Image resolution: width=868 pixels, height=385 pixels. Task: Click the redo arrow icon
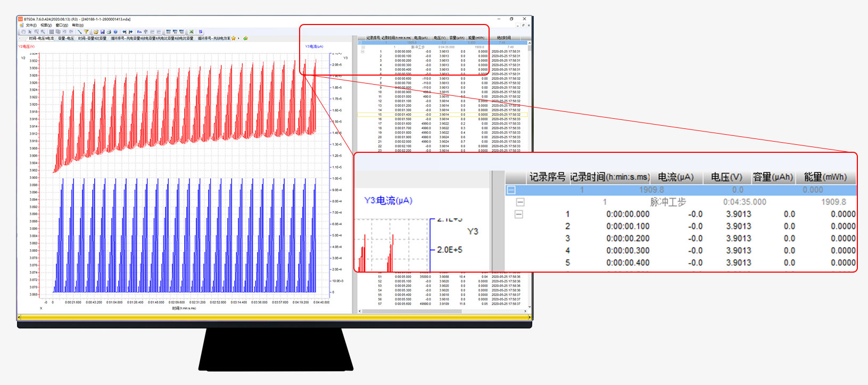(x=71, y=32)
